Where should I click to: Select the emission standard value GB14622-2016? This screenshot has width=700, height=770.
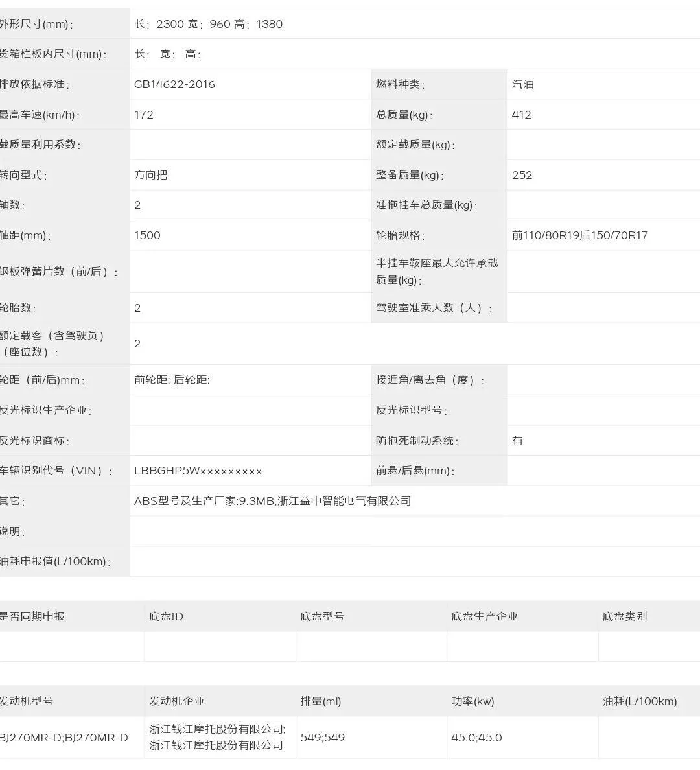[174, 84]
